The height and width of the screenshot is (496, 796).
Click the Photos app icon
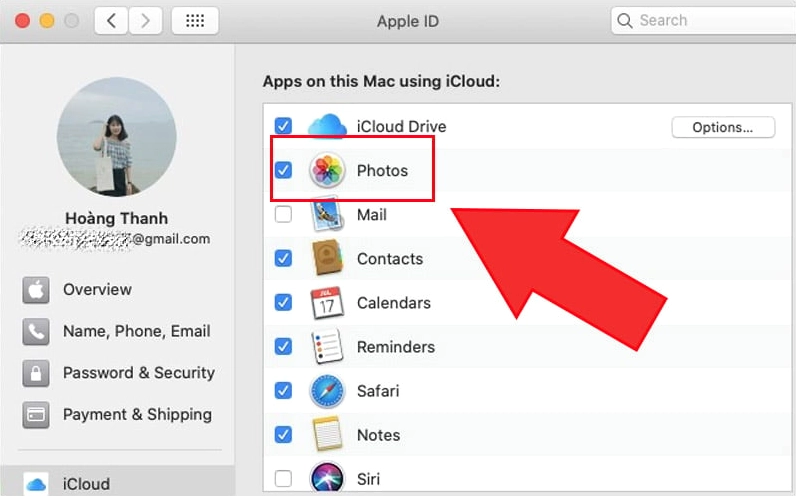coord(327,170)
